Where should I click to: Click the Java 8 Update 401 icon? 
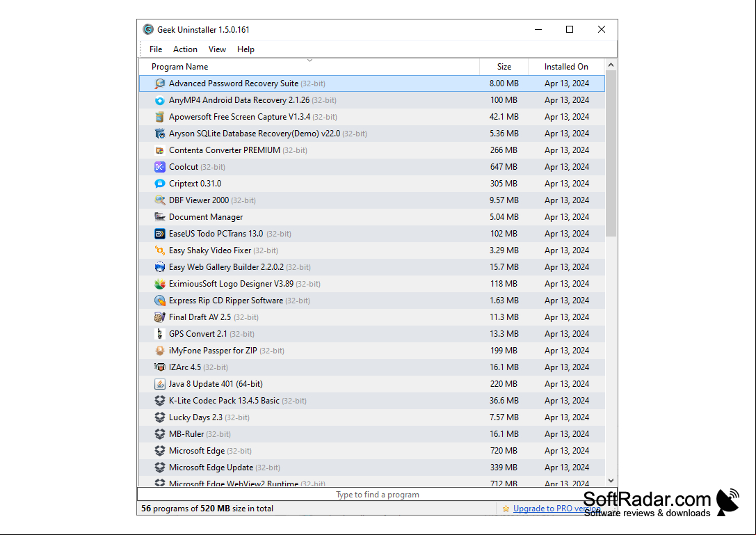(x=159, y=384)
